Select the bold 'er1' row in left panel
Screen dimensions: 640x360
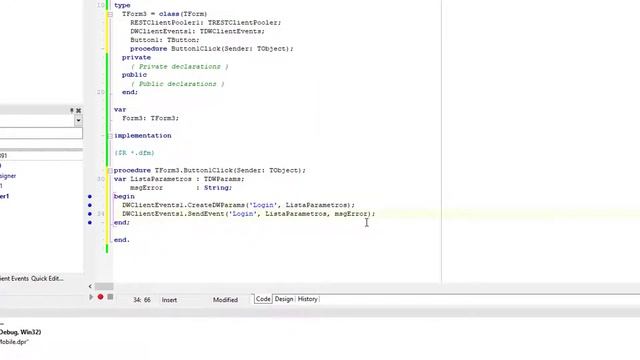[4, 196]
